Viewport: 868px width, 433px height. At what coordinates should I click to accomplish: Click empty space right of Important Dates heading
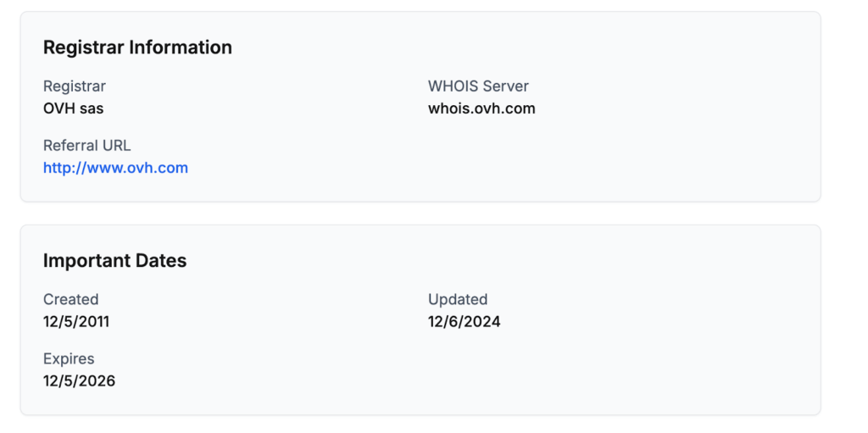pyautogui.click(x=509, y=260)
